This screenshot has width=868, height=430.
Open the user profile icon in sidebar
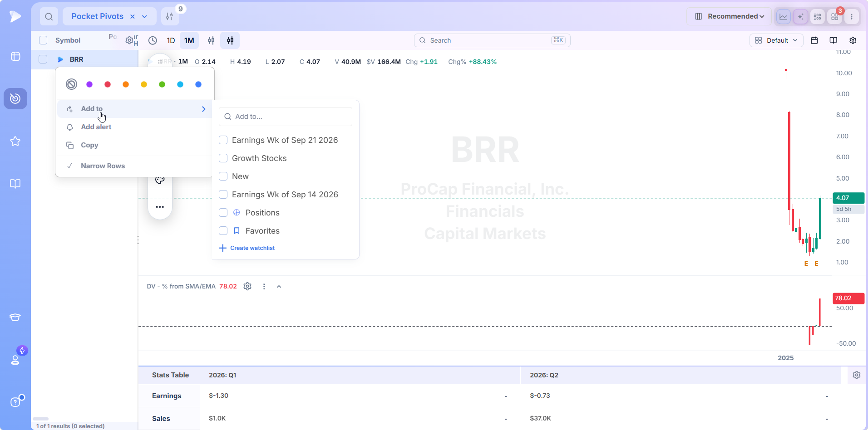coord(15,360)
